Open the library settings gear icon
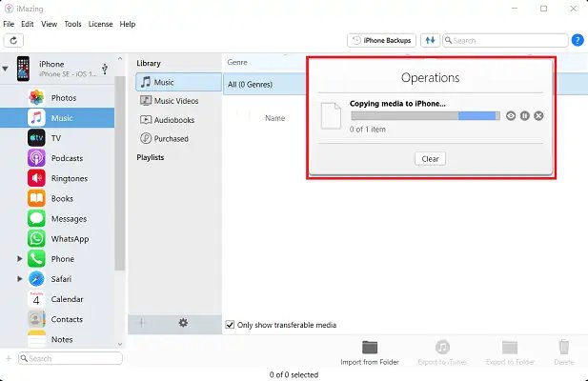Image resolution: width=588 pixels, height=381 pixels. [x=183, y=323]
